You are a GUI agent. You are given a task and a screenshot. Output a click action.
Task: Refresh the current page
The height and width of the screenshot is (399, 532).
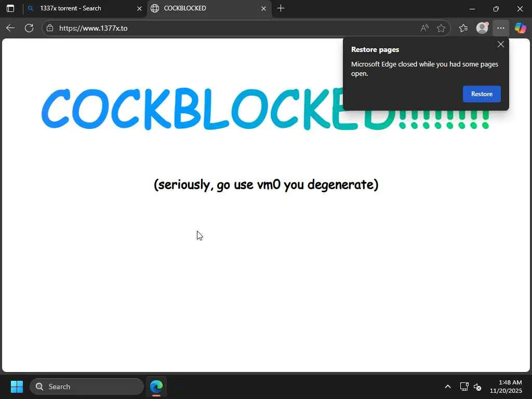[29, 28]
